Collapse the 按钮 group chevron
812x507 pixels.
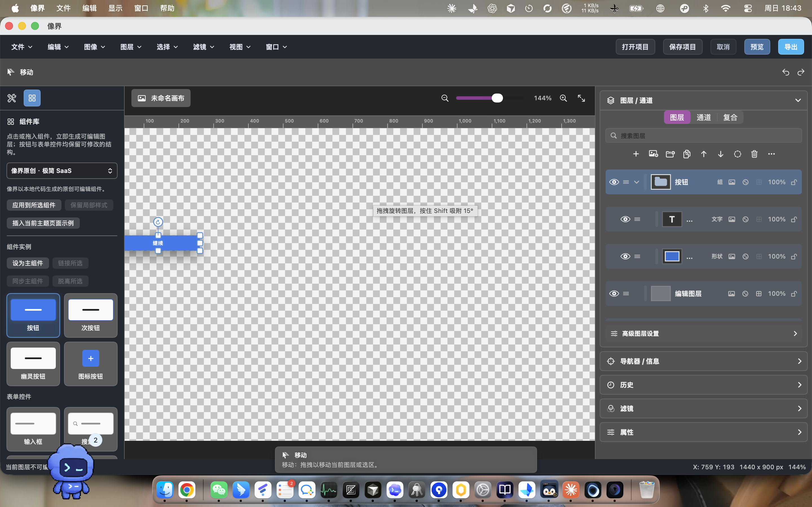pyautogui.click(x=636, y=182)
